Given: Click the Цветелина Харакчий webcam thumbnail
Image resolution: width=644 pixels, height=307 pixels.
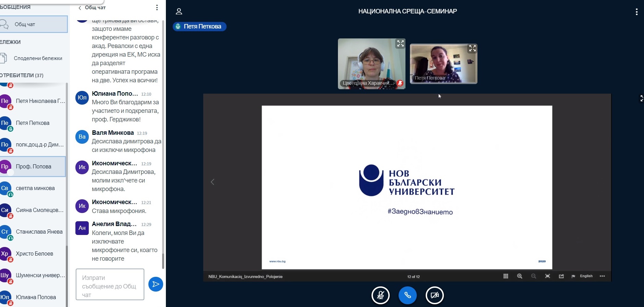Looking at the screenshot, I should coord(372,64).
